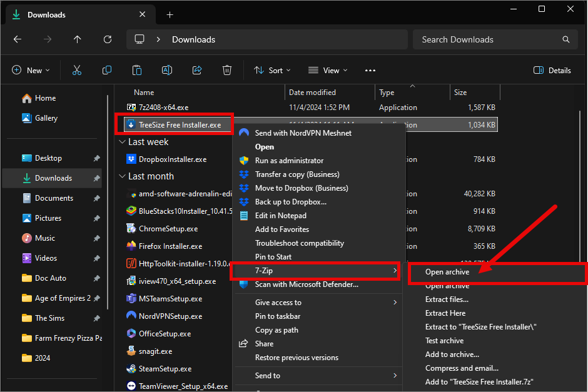588x392 pixels.
Task: Go back using the back arrow
Action: point(18,39)
